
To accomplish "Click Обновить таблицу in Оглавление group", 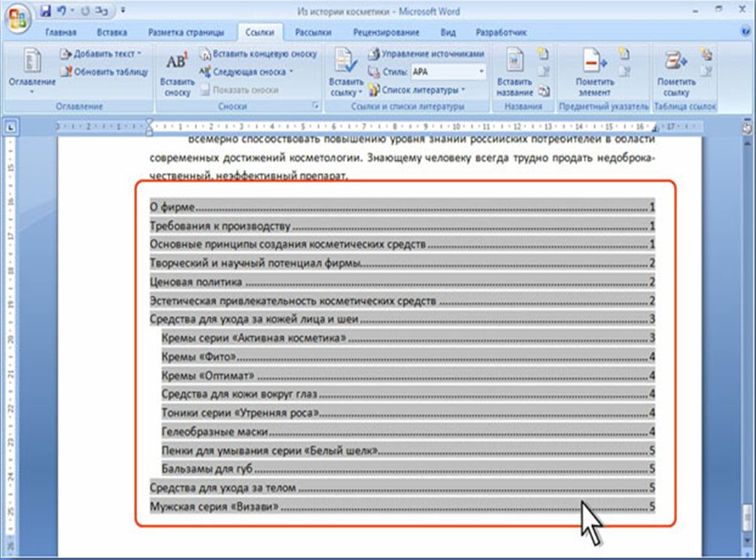I will point(104,72).
